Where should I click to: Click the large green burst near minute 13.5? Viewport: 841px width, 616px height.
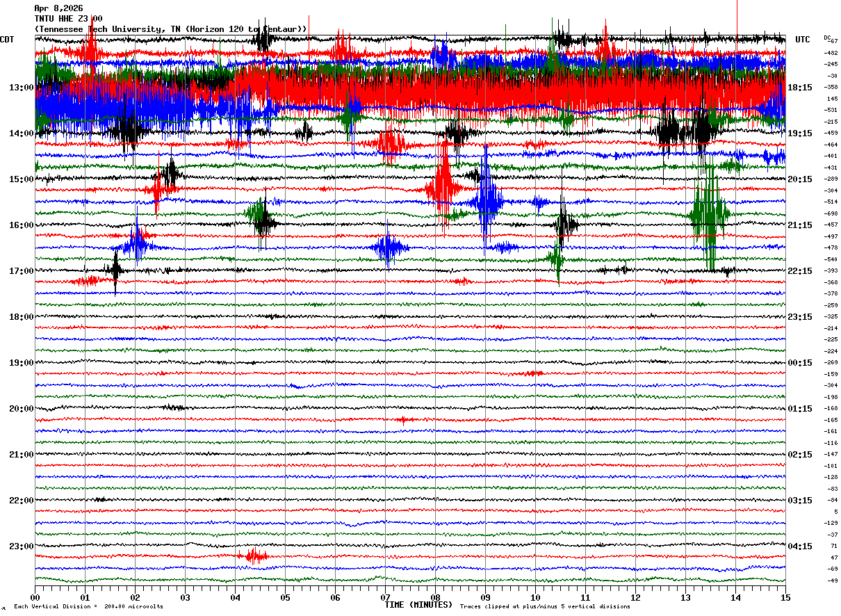tap(709, 212)
